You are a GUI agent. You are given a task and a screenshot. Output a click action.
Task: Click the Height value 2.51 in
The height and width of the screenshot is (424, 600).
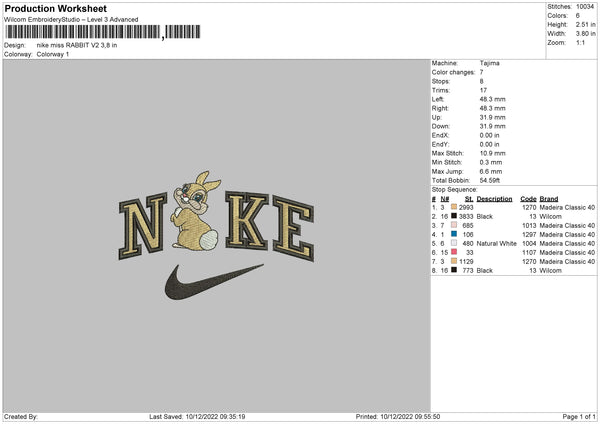click(x=585, y=24)
